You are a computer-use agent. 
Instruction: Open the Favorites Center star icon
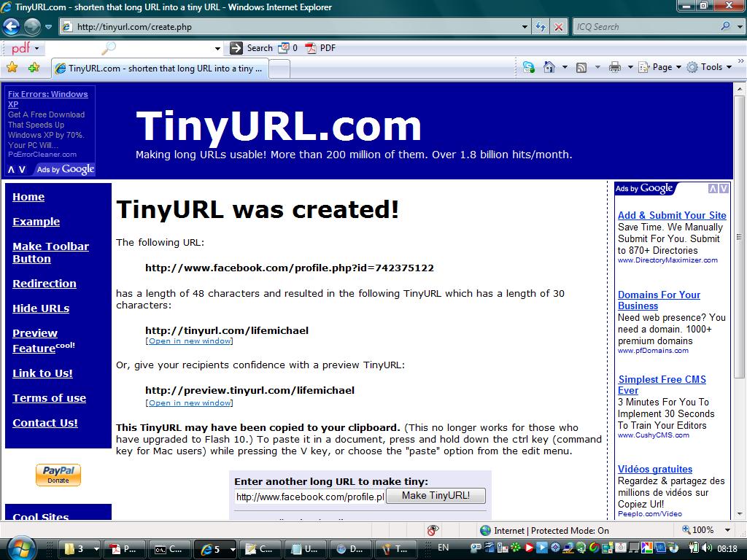tap(12, 68)
